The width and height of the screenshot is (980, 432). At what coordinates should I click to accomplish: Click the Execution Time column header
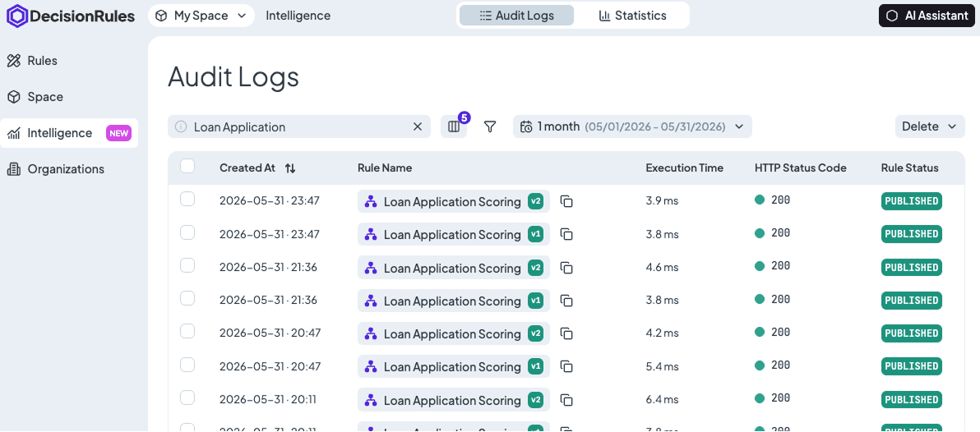(x=684, y=168)
